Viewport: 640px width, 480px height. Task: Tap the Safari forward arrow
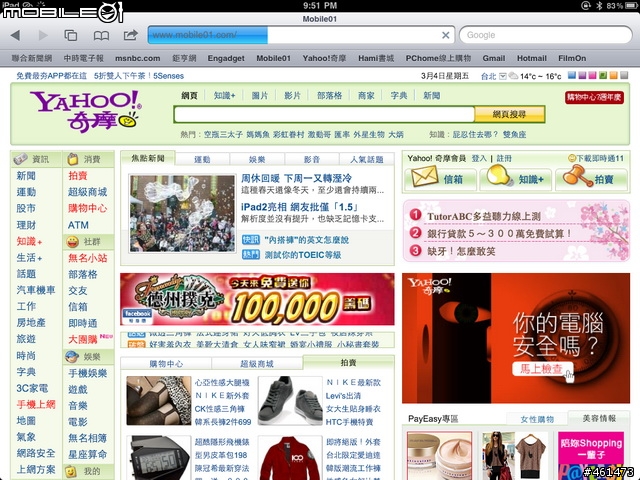43,35
